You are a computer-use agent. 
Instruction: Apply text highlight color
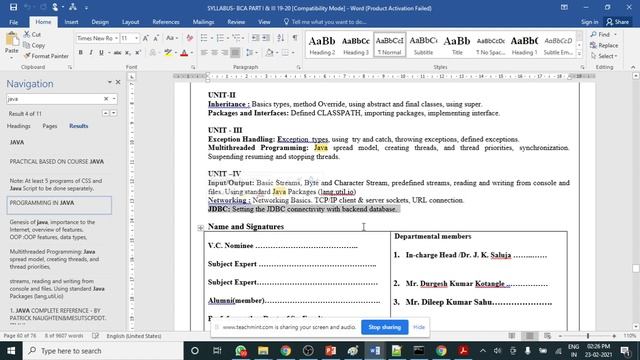pyautogui.click(x=168, y=53)
